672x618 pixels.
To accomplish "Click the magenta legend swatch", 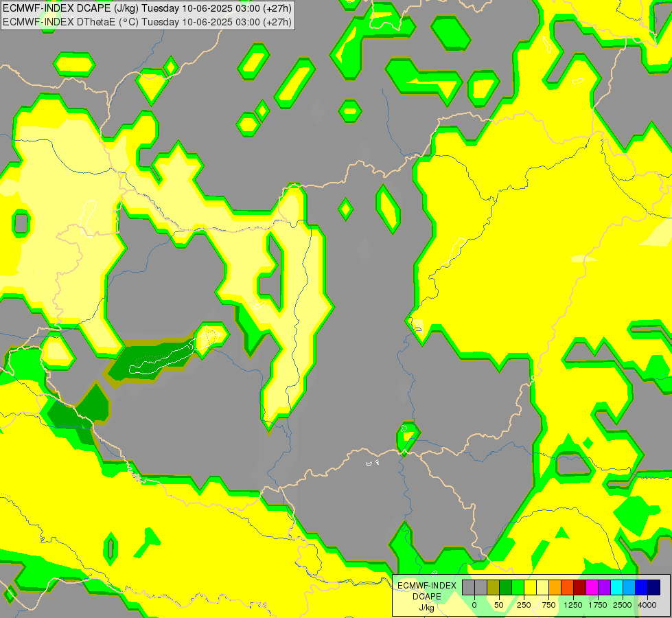I will 592,588.
